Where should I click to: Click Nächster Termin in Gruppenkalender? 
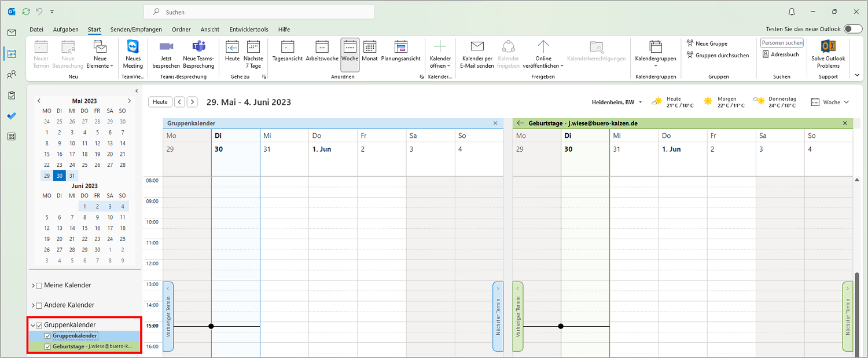[x=498, y=316]
